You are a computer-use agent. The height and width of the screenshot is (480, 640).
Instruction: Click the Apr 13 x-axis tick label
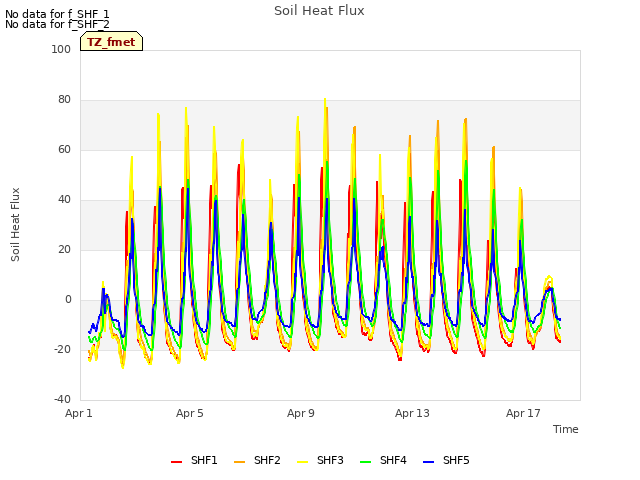pos(412,413)
